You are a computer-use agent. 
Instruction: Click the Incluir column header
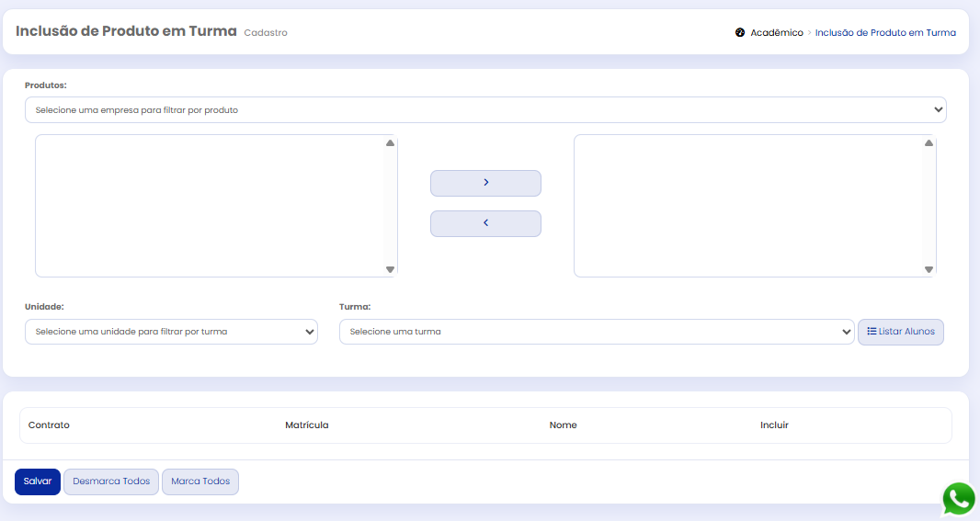click(774, 425)
